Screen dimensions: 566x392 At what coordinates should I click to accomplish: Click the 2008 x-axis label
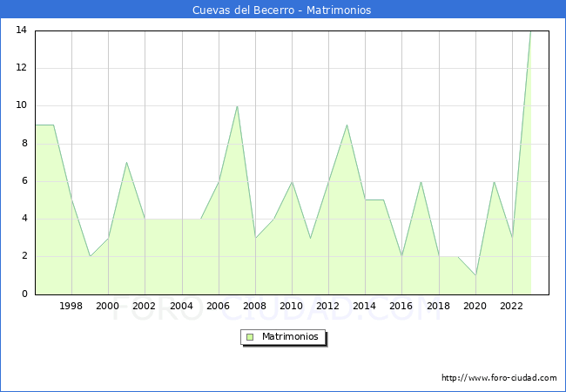[254, 306]
